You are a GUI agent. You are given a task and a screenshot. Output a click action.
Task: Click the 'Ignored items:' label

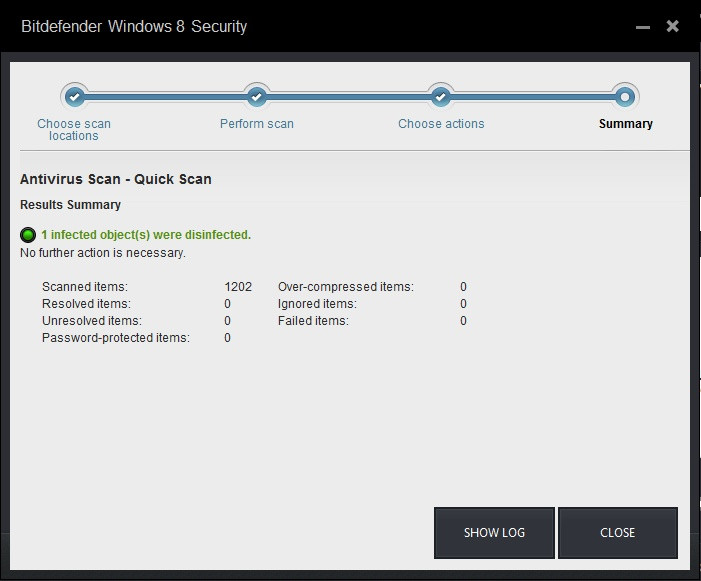click(317, 304)
